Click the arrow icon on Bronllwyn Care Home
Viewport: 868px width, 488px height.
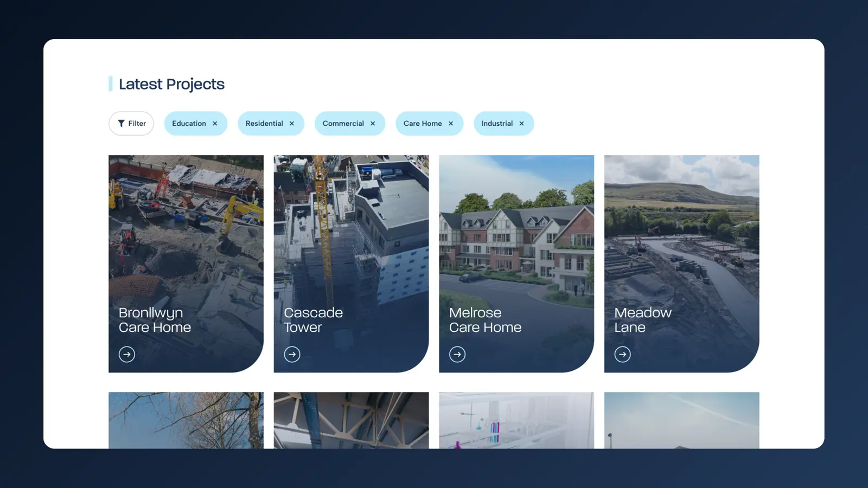tap(127, 354)
